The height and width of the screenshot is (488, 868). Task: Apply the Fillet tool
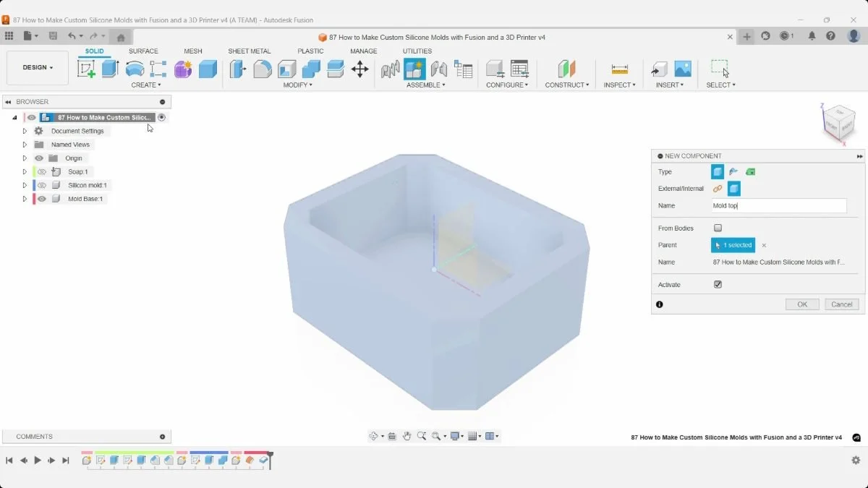tap(263, 69)
